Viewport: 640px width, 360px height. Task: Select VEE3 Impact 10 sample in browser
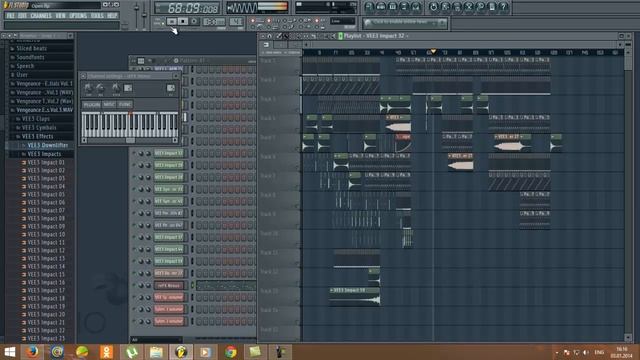coord(46,234)
